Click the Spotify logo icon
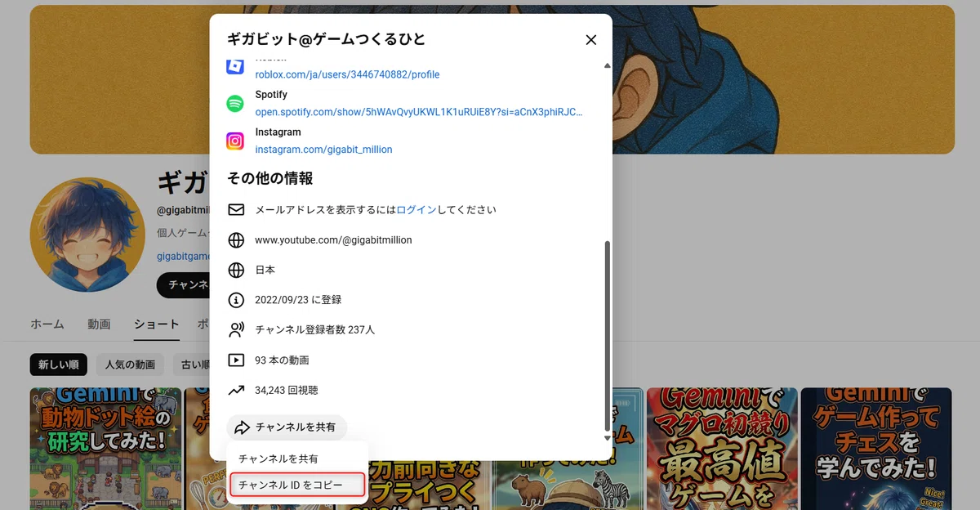Screen dimensions: 980x510 pyautogui.click(x=235, y=104)
